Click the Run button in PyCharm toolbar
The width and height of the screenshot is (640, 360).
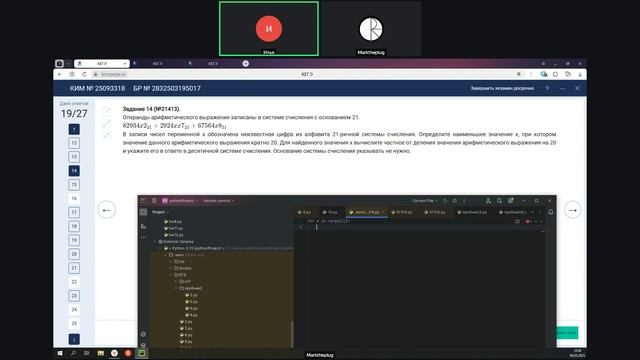[445, 201]
